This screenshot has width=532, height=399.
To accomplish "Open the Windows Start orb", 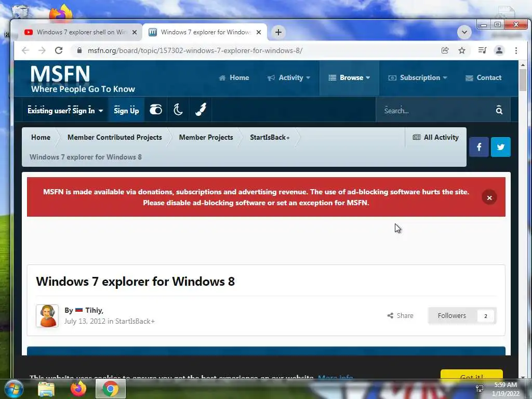I will (13, 389).
